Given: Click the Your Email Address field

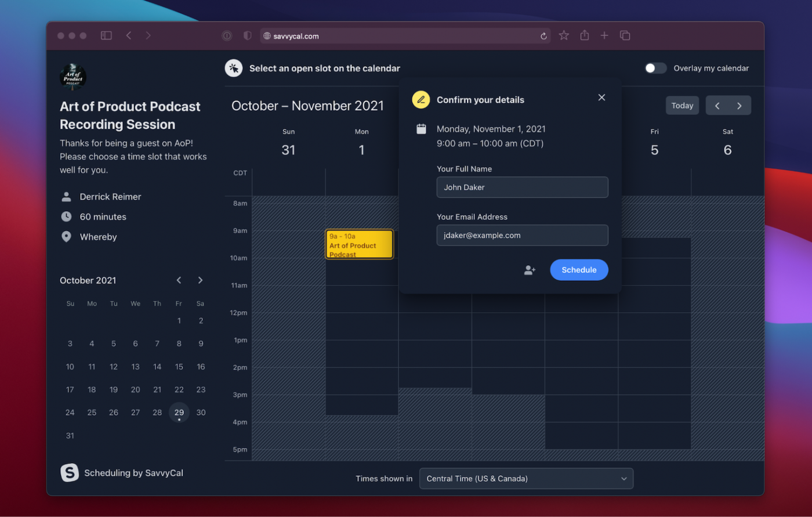Looking at the screenshot, I should pyautogui.click(x=522, y=236).
